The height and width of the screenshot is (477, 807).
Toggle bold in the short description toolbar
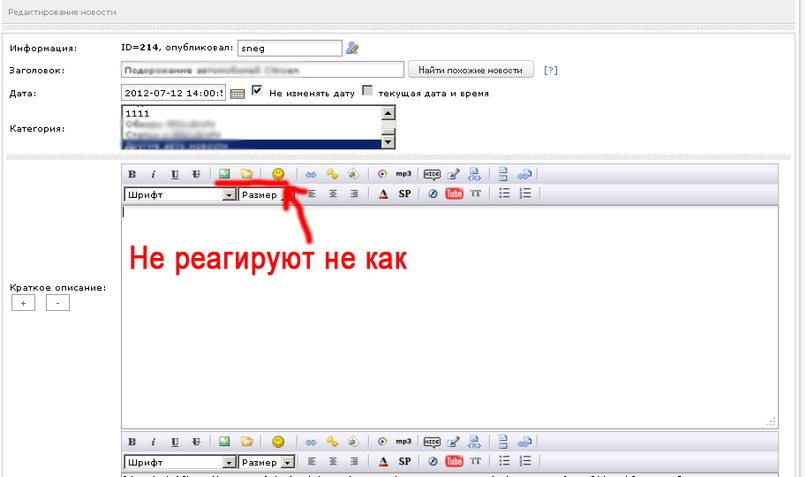coord(132,174)
